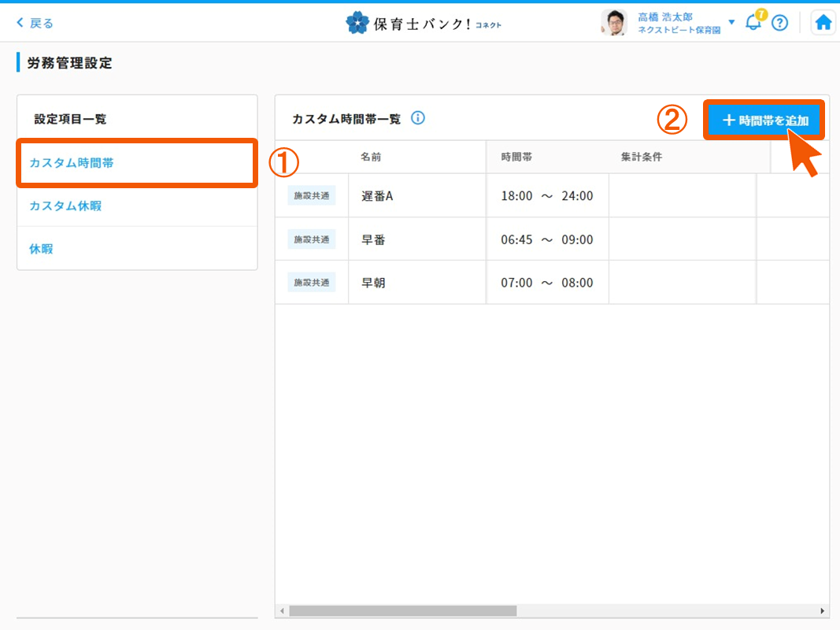Click the 名前 column header
The image size is (840, 630).
coord(371,157)
